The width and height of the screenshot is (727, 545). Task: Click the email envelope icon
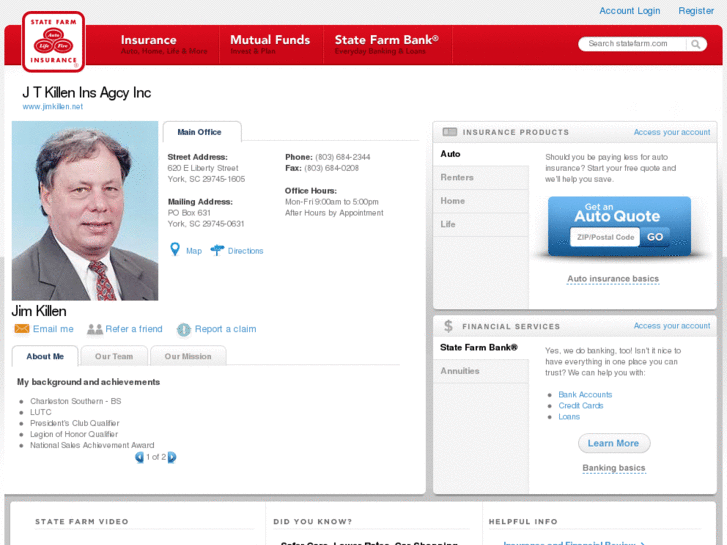pos(22,328)
